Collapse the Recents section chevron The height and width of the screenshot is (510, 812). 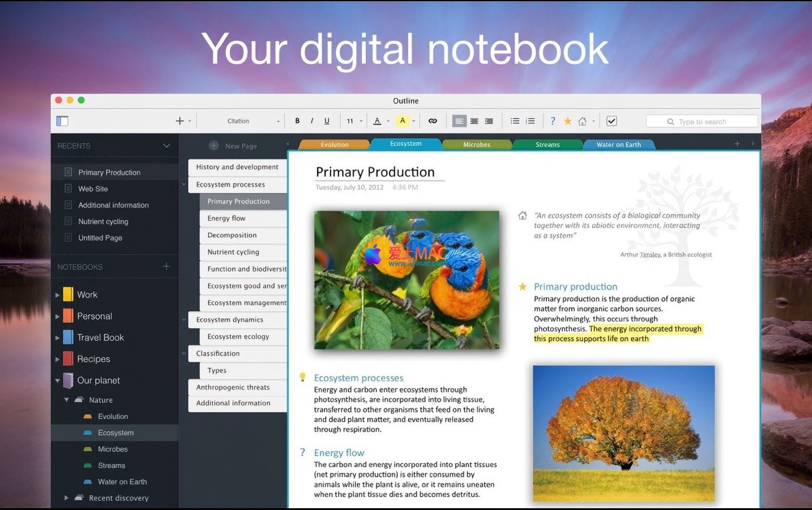point(166,146)
